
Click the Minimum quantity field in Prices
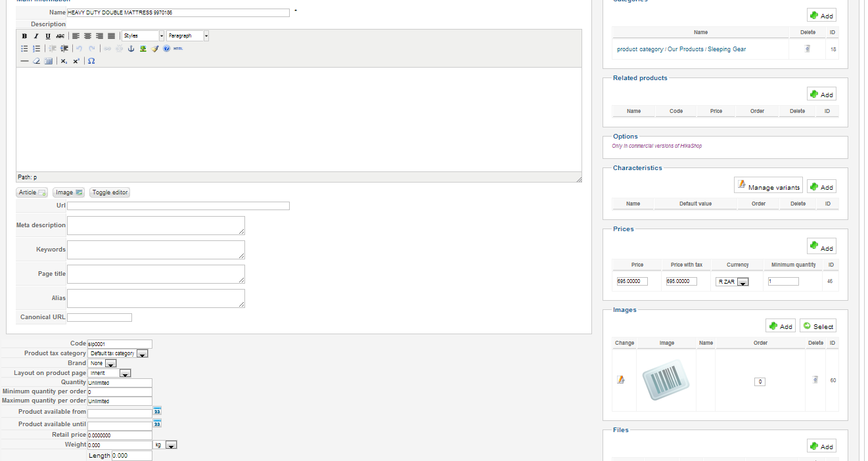pos(783,281)
